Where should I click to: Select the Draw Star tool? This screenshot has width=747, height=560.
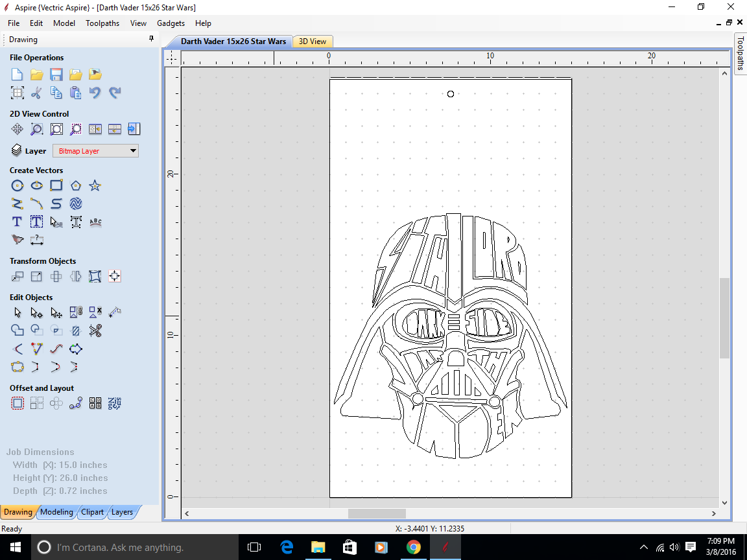95,185
